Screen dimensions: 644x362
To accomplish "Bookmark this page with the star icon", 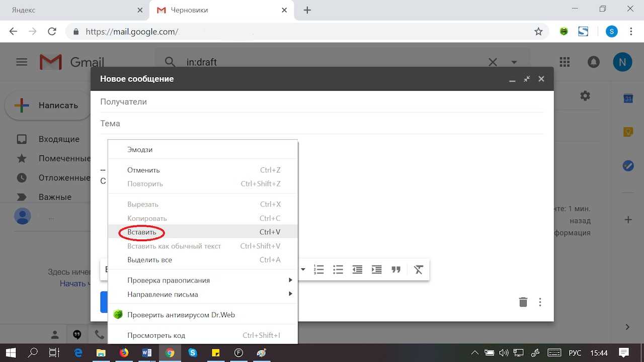I will coord(538,32).
